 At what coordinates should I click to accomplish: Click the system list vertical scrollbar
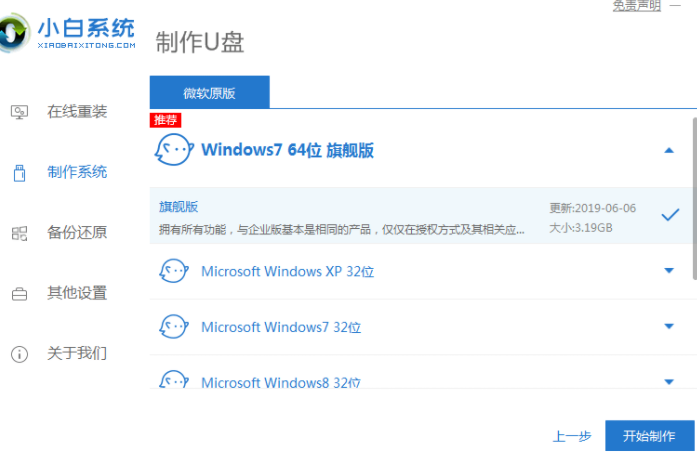tap(693, 200)
